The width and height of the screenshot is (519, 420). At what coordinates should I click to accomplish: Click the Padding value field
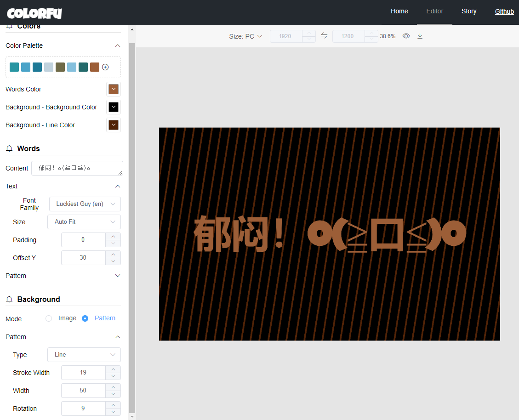coord(83,239)
